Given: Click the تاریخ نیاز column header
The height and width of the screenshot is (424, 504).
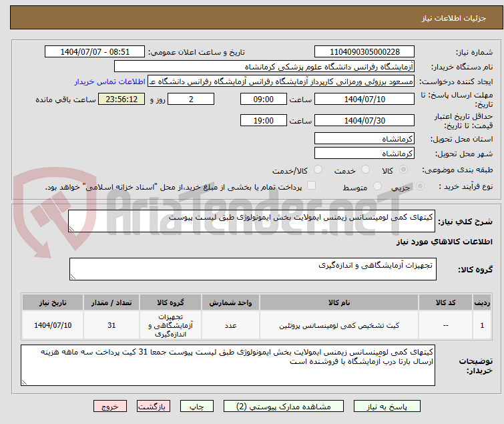Looking at the screenshot, I should (53, 302).
